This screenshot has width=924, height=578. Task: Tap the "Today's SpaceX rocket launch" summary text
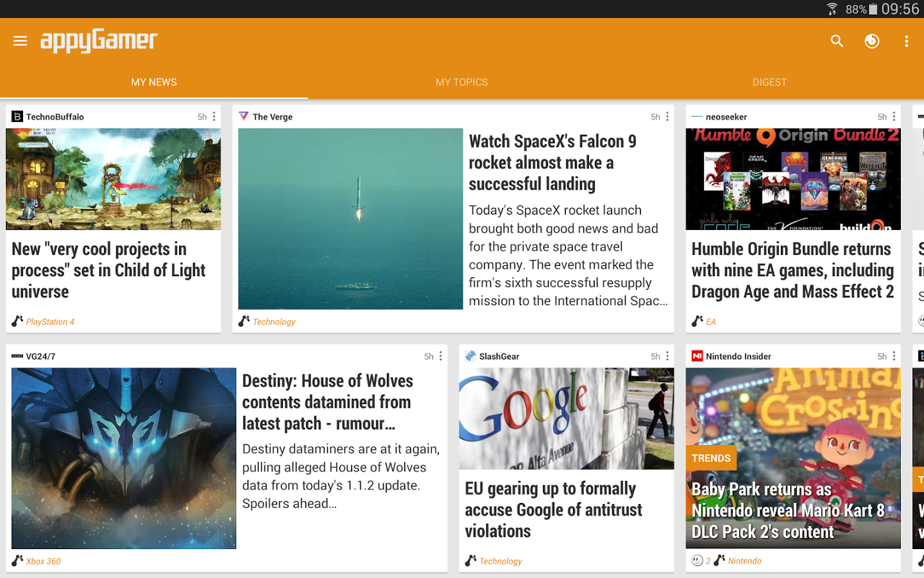click(x=568, y=256)
